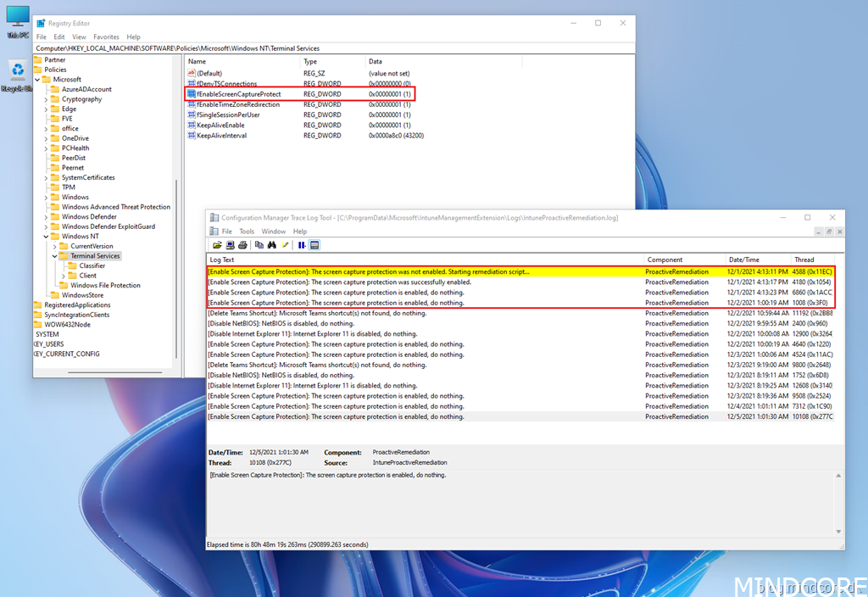
Task: Click the Pause icon in CMTrace toolbar
Action: (x=302, y=245)
